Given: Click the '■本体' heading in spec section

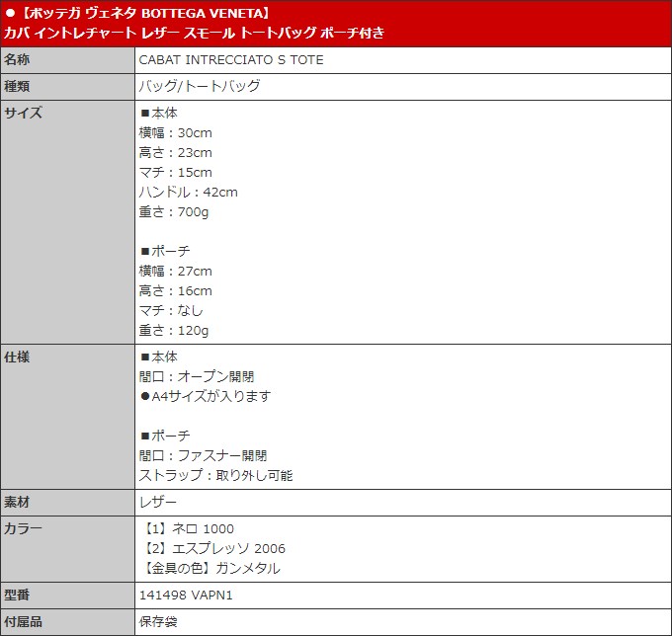Looking at the screenshot, I should 158,357.
